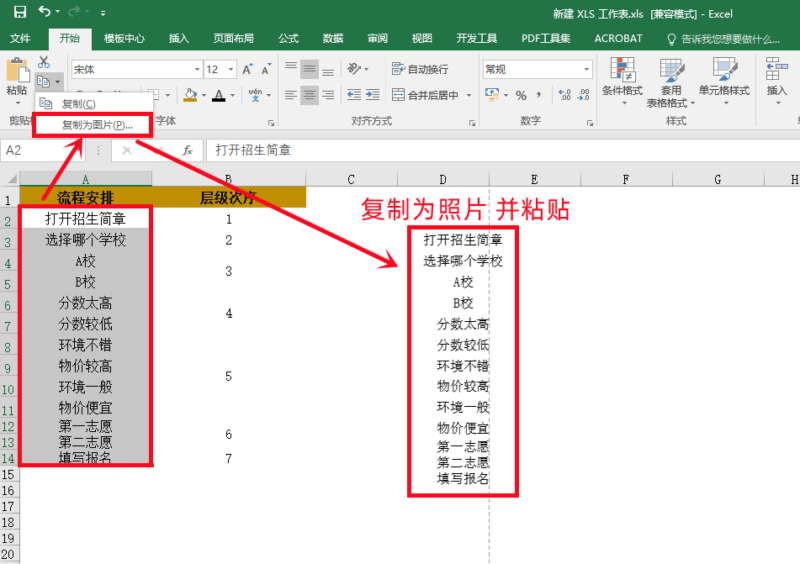800x564 pixels.
Task: Decrease the indent
Action: [354, 95]
